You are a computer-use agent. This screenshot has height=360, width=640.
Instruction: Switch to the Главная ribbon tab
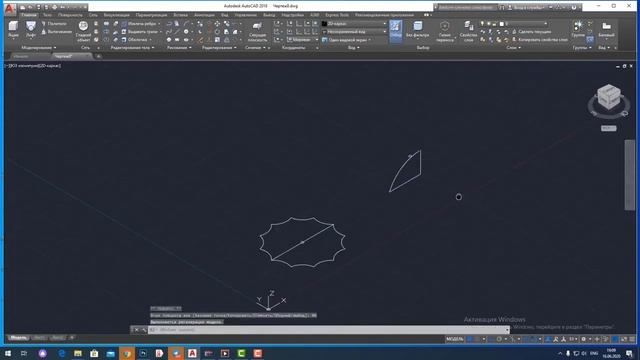tap(29, 15)
